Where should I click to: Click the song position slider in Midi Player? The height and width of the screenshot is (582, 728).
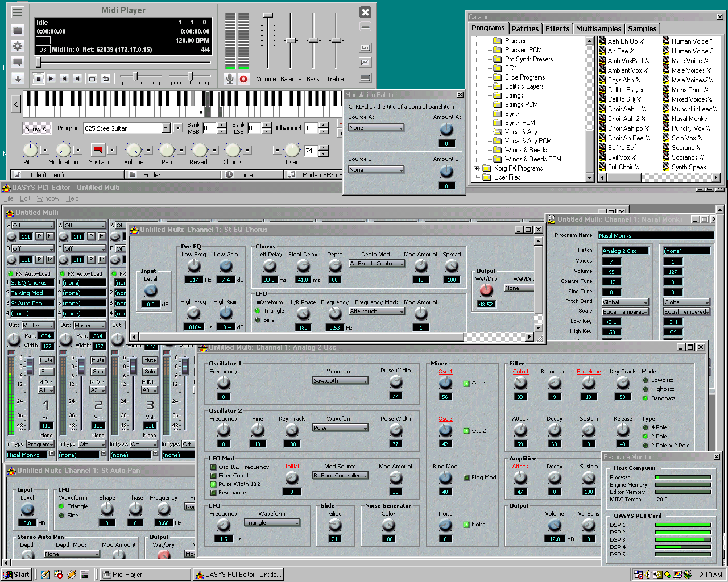pos(38,62)
